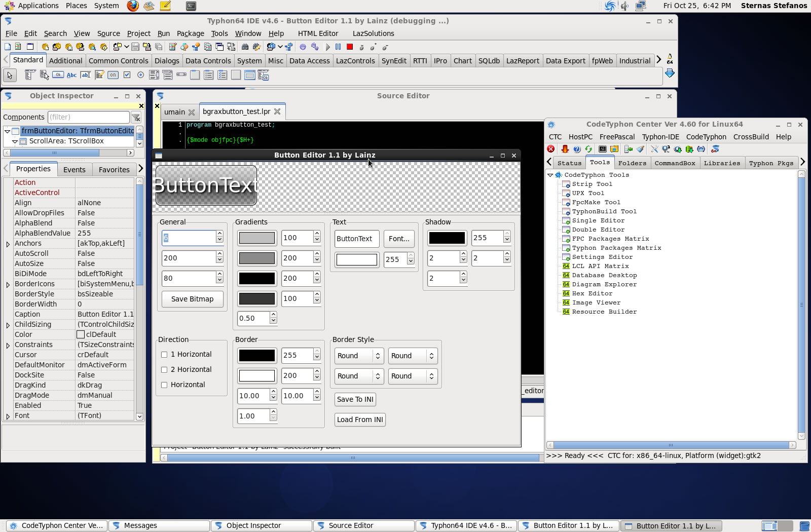
Task: Select the TCheckBox component in the palette
Action: (127, 75)
